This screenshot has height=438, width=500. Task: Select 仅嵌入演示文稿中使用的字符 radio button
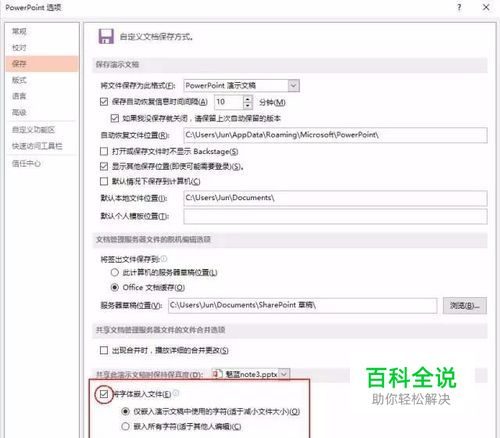point(125,411)
